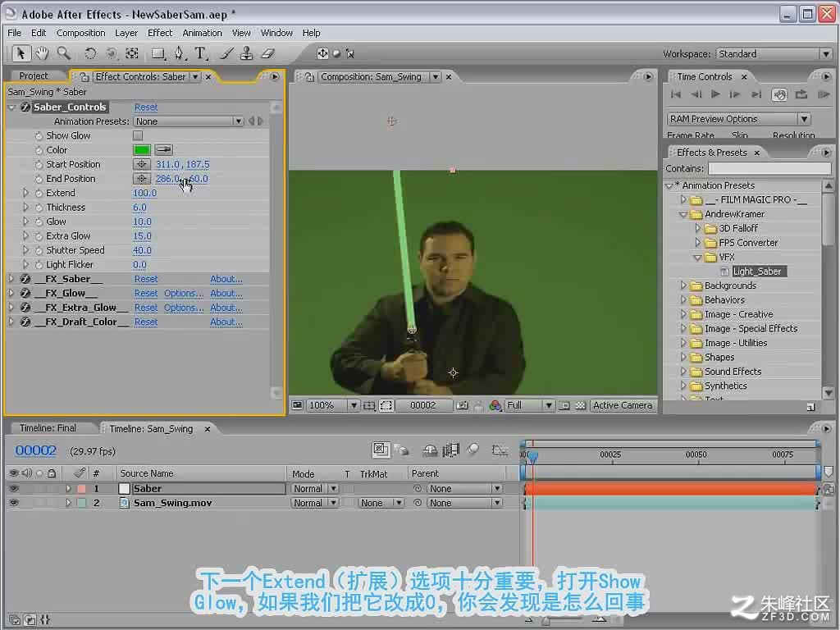The image size is (840, 630).
Task: Select the Selection arrow tool
Action: click(21, 53)
